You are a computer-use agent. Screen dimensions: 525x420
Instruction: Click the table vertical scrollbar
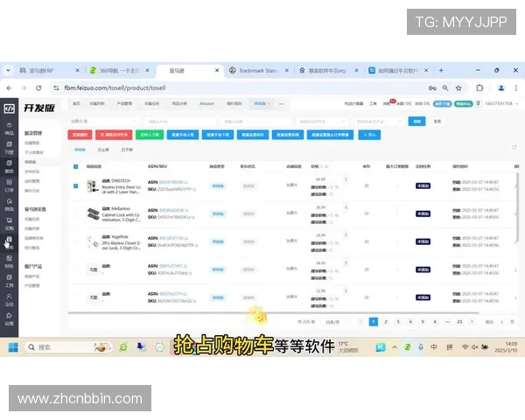[518, 207]
